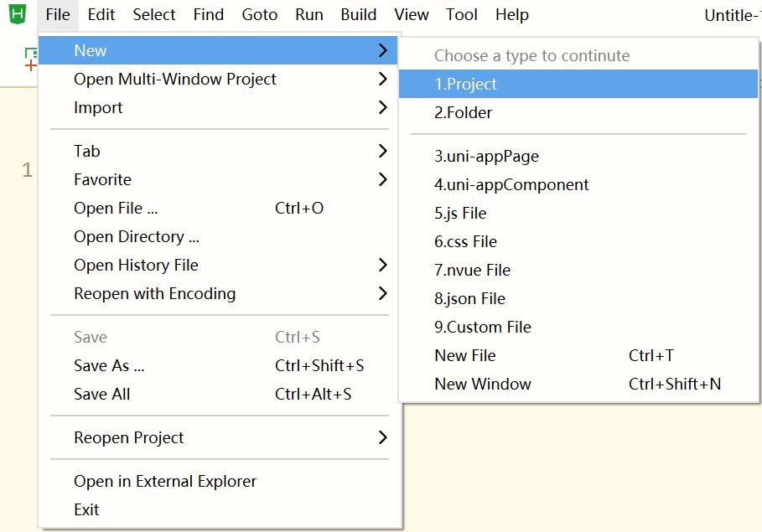Choose Open in External Explorer
The width and height of the screenshot is (762, 532).
(165, 481)
